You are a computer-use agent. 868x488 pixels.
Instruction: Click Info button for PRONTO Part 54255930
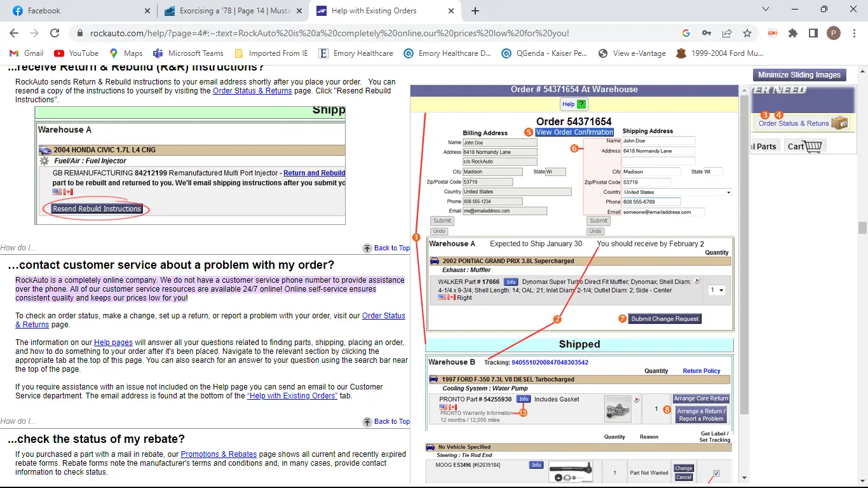click(523, 399)
